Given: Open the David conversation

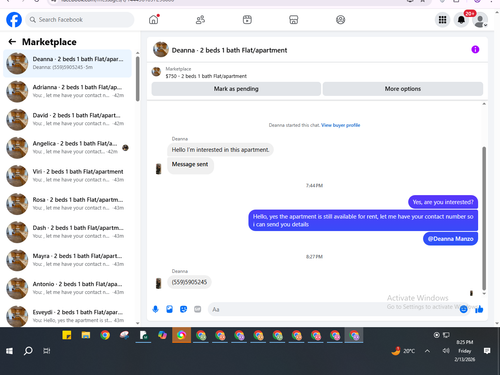Looking at the screenshot, I should point(67,119).
